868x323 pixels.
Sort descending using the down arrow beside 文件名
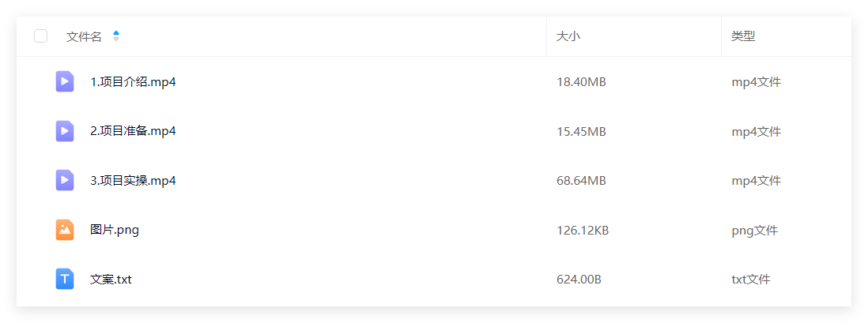116,39
